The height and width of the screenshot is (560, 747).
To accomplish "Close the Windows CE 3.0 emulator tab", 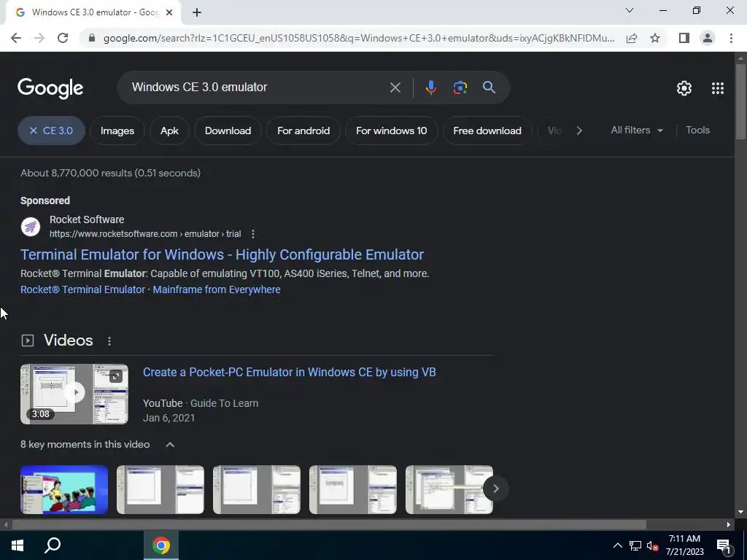I will pyautogui.click(x=169, y=12).
